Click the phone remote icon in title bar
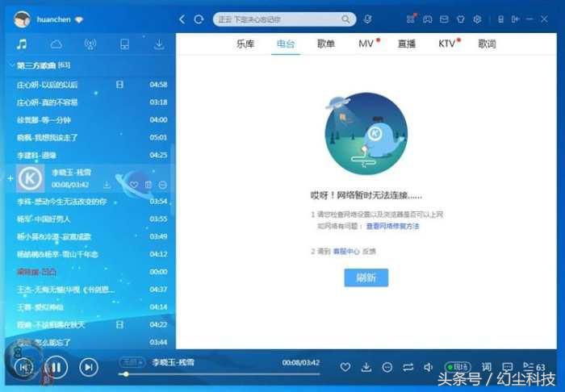 [500, 19]
